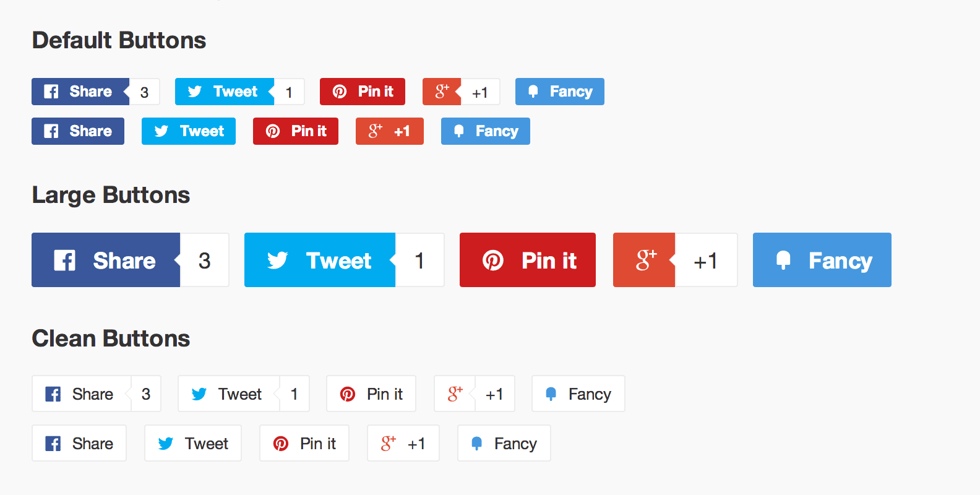Click the Facebook icon in the Clean Buttons row
The width and height of the screenshot is (980, 495).
click(x=53, y=394)
